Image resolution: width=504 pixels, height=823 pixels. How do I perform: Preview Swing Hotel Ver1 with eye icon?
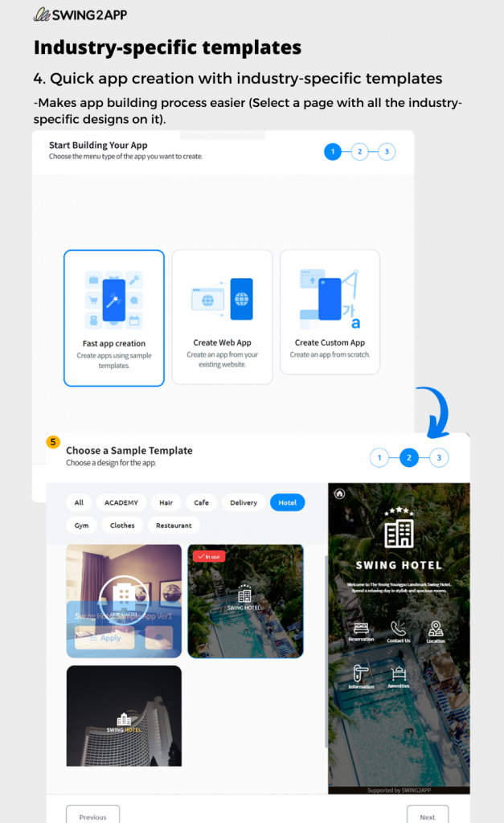tap(159, 637)
